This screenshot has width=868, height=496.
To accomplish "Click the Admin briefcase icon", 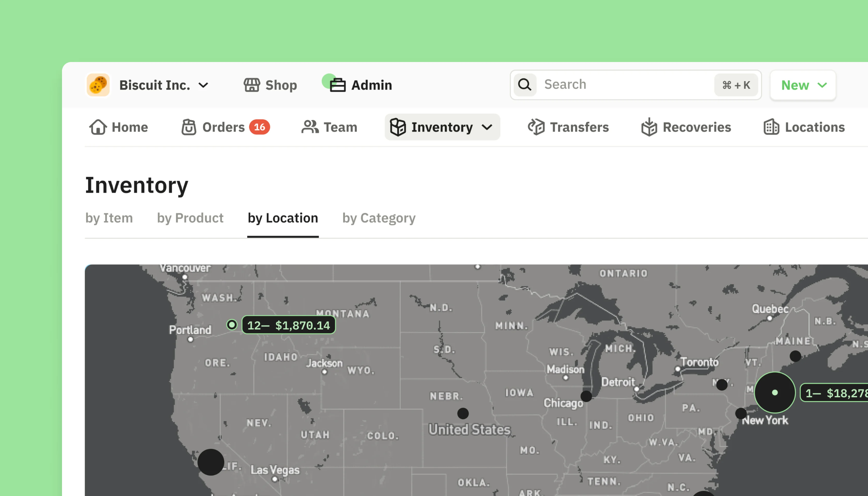I will pyautogui.click(x=338, y=85).
